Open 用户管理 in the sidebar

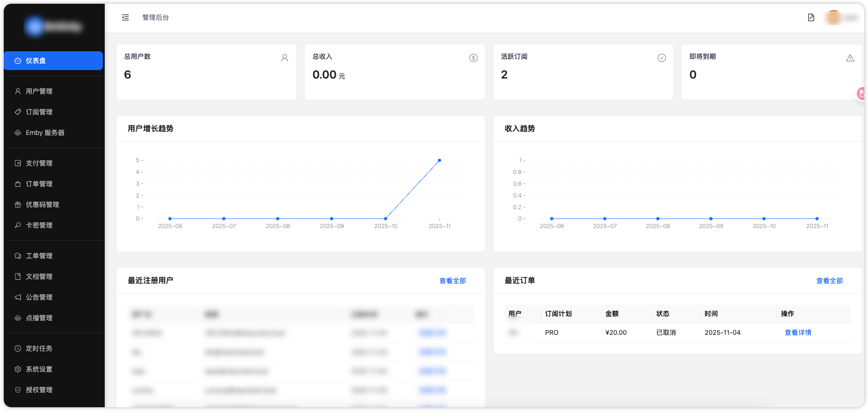tap(39, 91)
